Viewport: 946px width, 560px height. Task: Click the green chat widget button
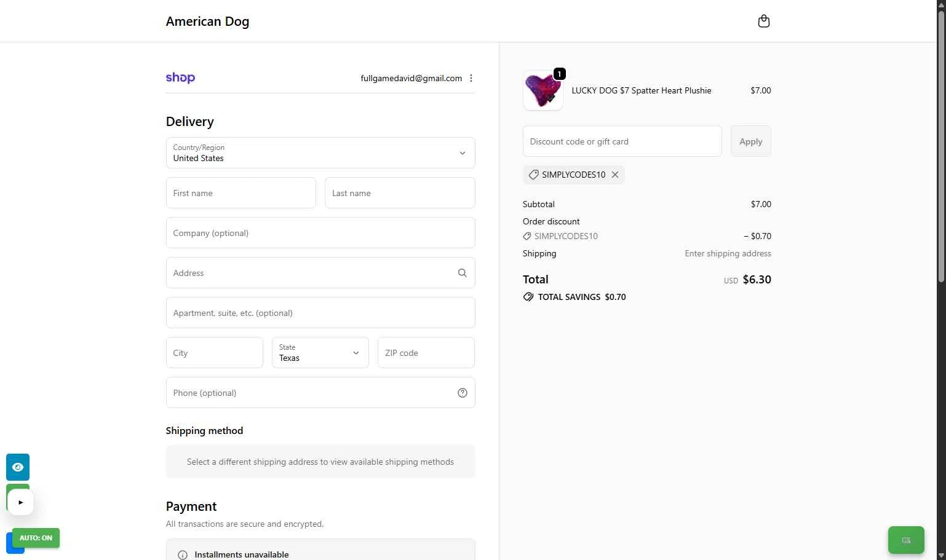[906, 540]
